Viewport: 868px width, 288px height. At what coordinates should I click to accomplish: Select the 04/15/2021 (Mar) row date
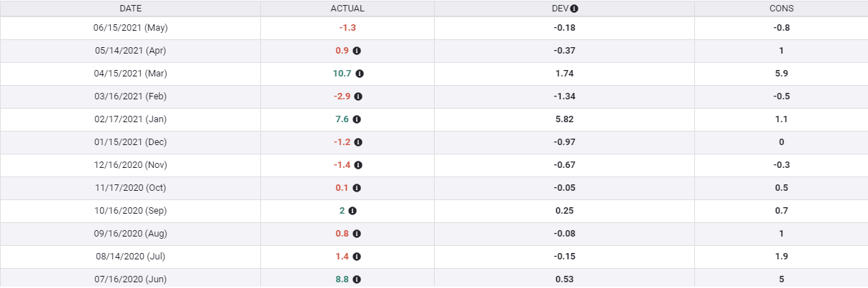[130, 74]
